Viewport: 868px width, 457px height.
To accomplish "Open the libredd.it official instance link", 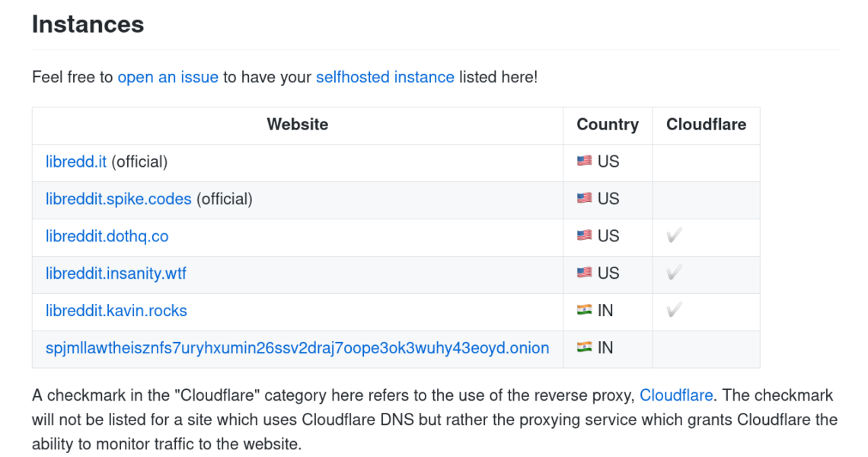I will (76, 161).
